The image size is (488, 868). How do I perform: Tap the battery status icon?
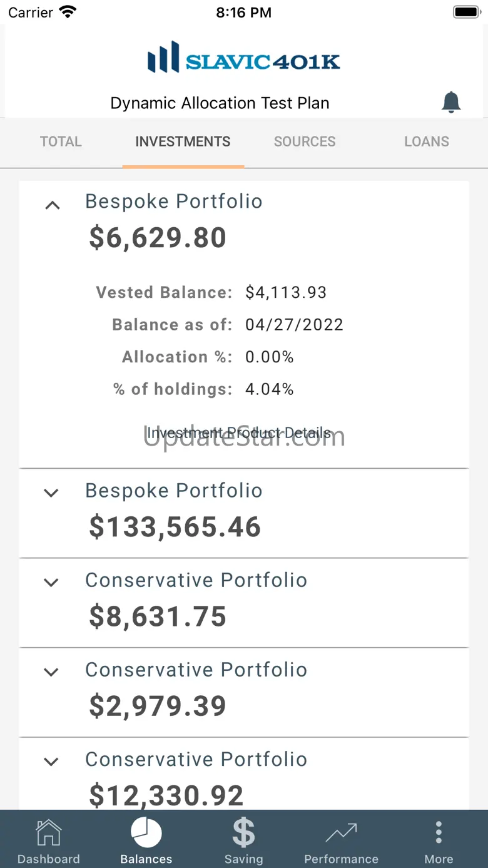click(465, 12)
